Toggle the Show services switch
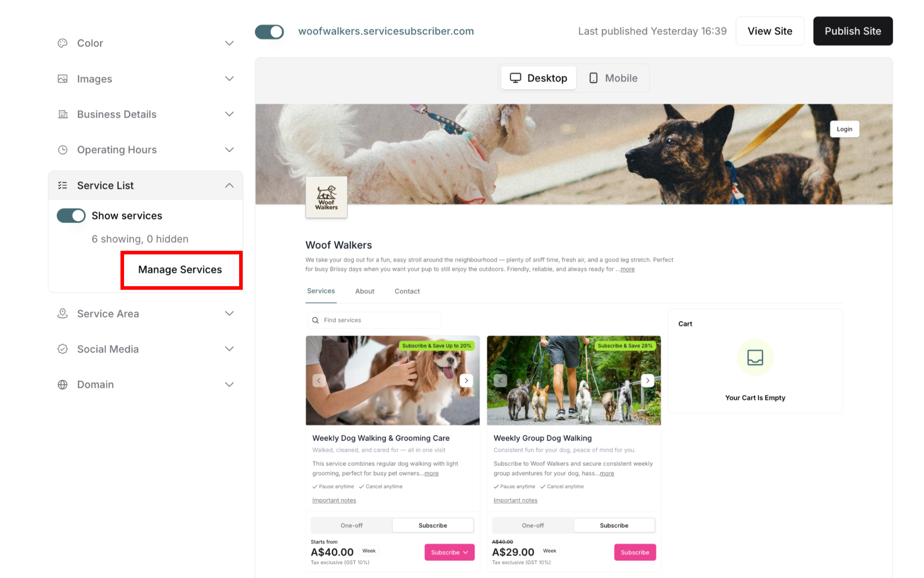 click(71, 216)
